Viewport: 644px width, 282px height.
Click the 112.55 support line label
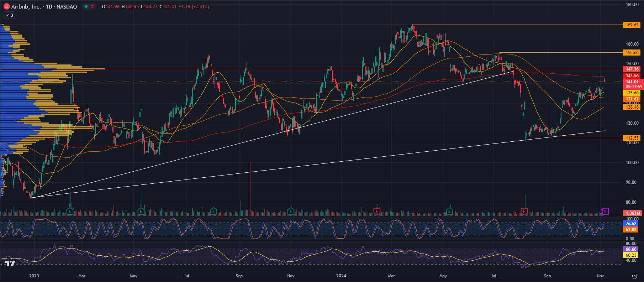tap(632, 138)
